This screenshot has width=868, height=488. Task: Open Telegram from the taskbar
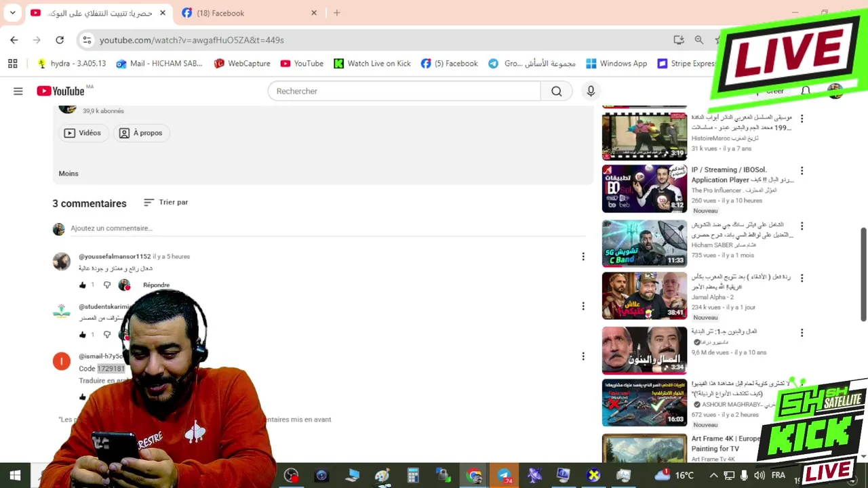click(505, 476)
